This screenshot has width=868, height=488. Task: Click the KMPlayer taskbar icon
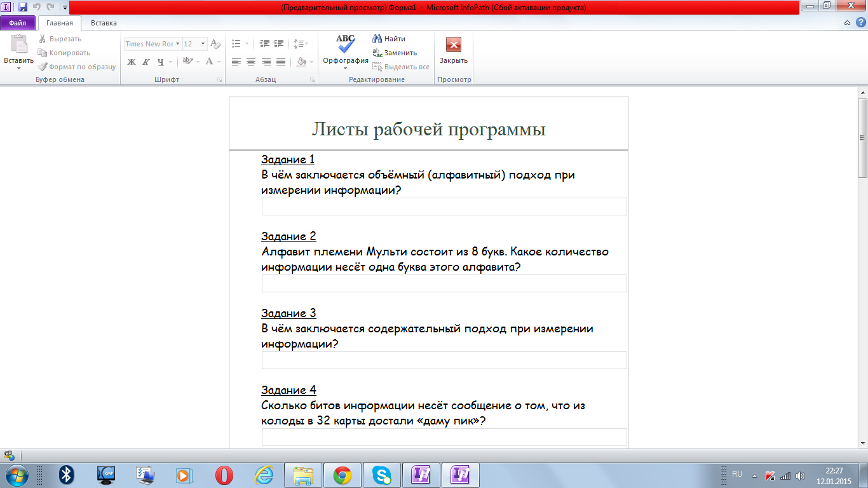[106, 475]
